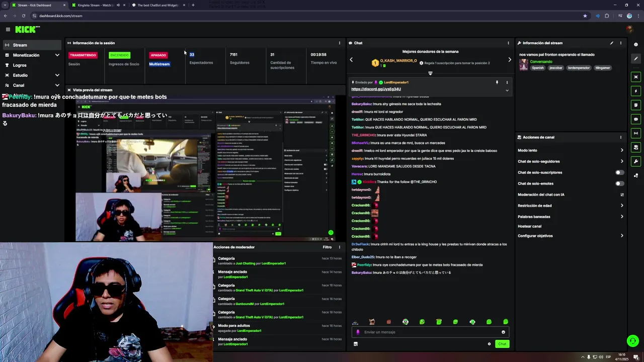Click the info icon in the right rail
Image resolution: width=644 pixels, height=362 pixels.
tap(636, 44)
